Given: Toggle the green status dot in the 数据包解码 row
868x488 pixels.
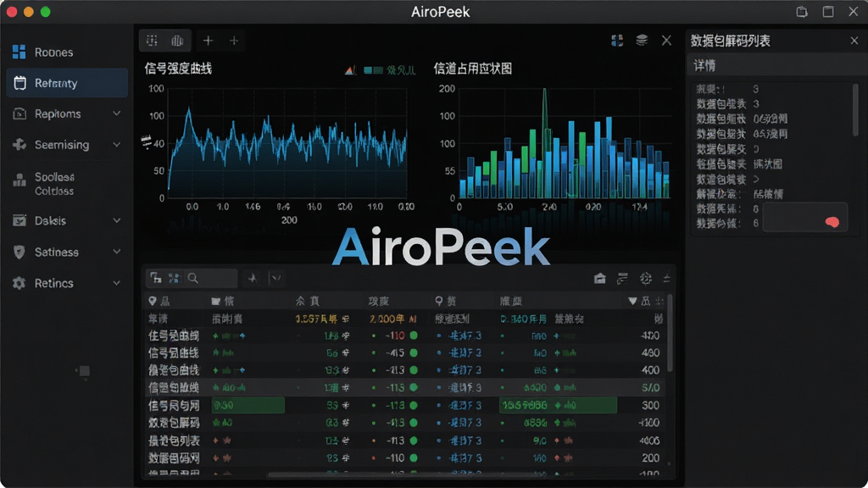Looking at the screenshot, I should (x=414, y=423).
